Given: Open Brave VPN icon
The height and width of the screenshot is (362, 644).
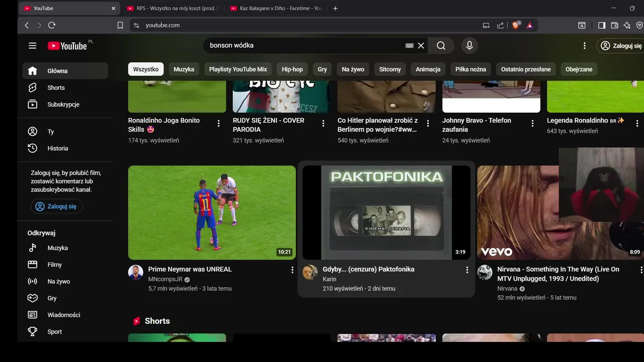Looking at the screenshot, I should click(639, 25).
